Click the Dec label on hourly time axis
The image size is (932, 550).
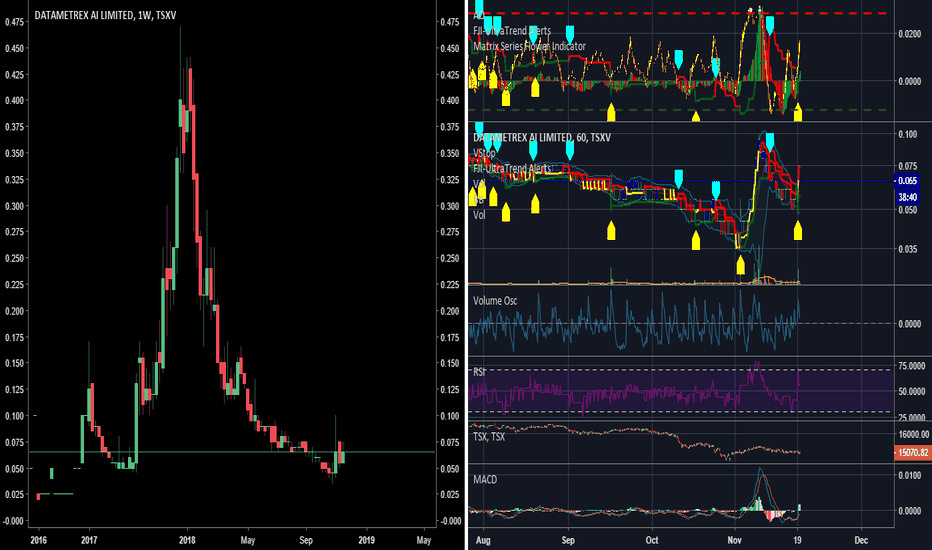[x=861, y=540]
